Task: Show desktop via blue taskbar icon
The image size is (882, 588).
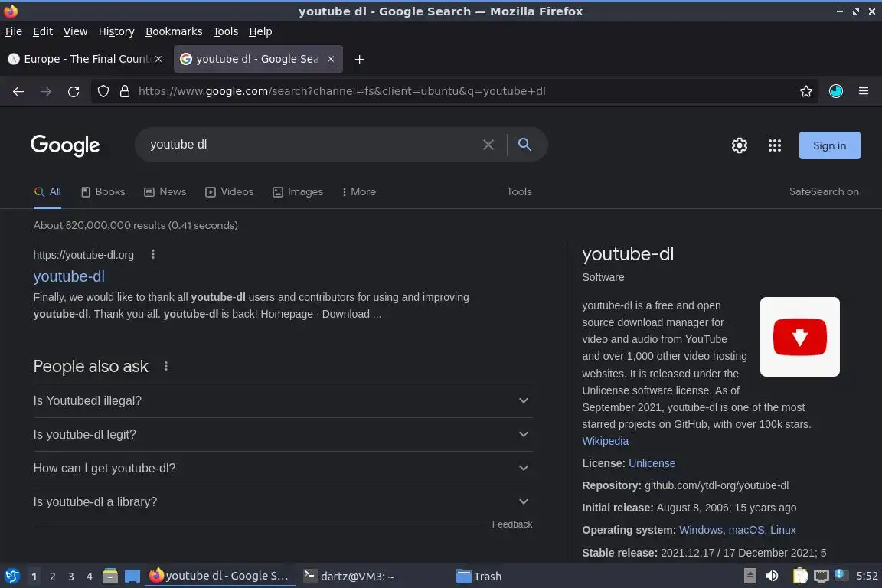Action: [132, 577]
